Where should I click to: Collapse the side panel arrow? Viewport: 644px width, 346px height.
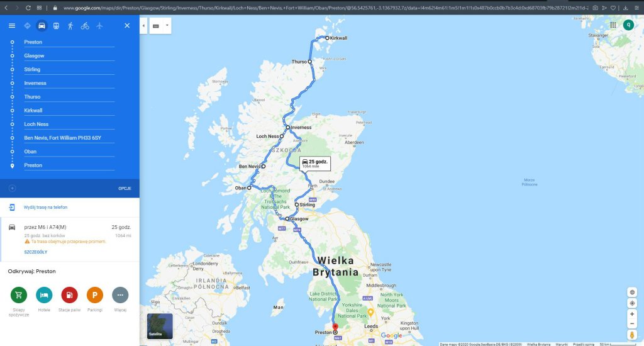click(x=143, y=25)
